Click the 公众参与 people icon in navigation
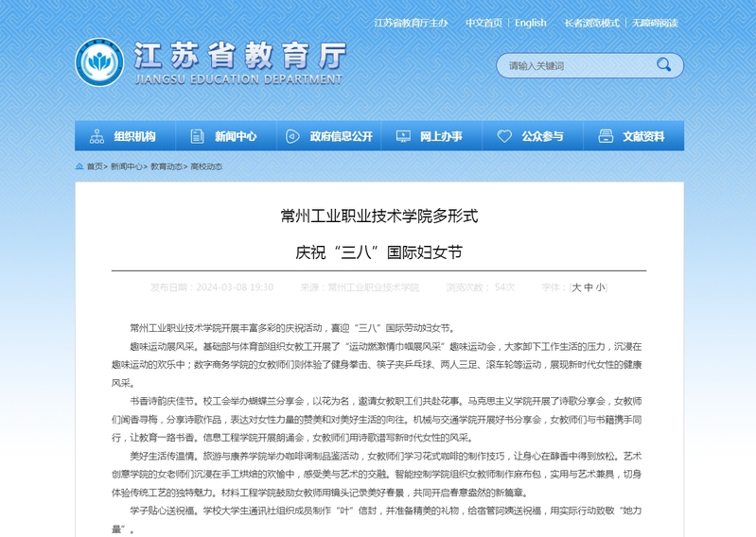The image size is (756, 537). pyautogui.click(x=503, y=136)
